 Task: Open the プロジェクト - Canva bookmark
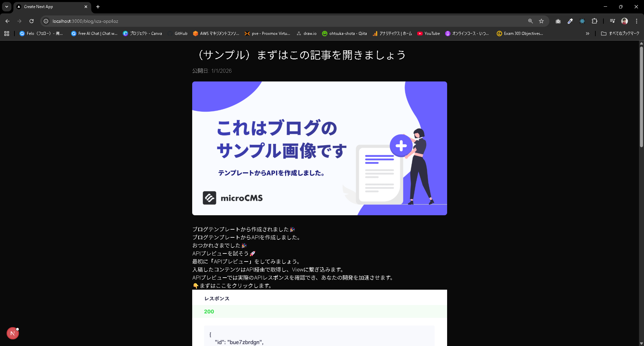point(143,34)
